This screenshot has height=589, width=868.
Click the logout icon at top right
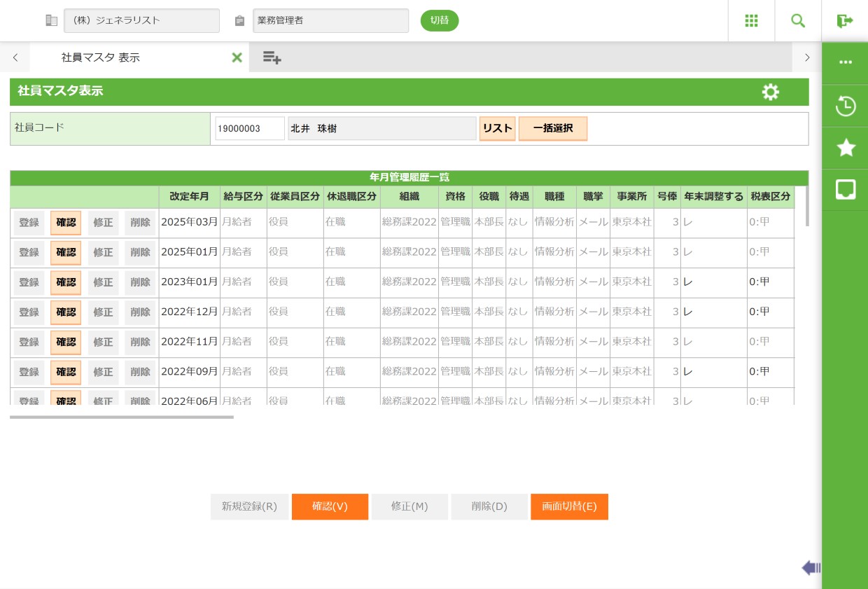tap(844, 21)
